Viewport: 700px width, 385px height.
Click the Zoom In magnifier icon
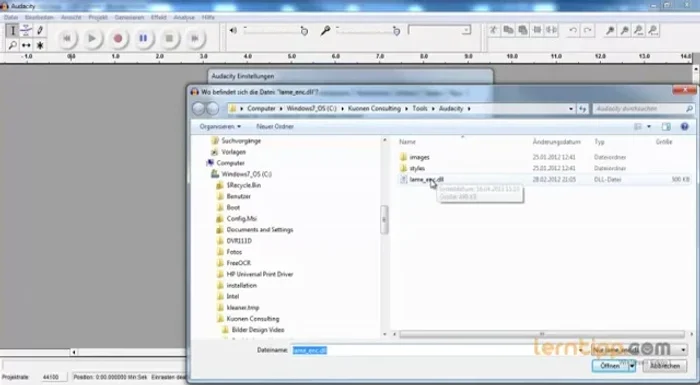pyautogui.click(x=610, y=30)
